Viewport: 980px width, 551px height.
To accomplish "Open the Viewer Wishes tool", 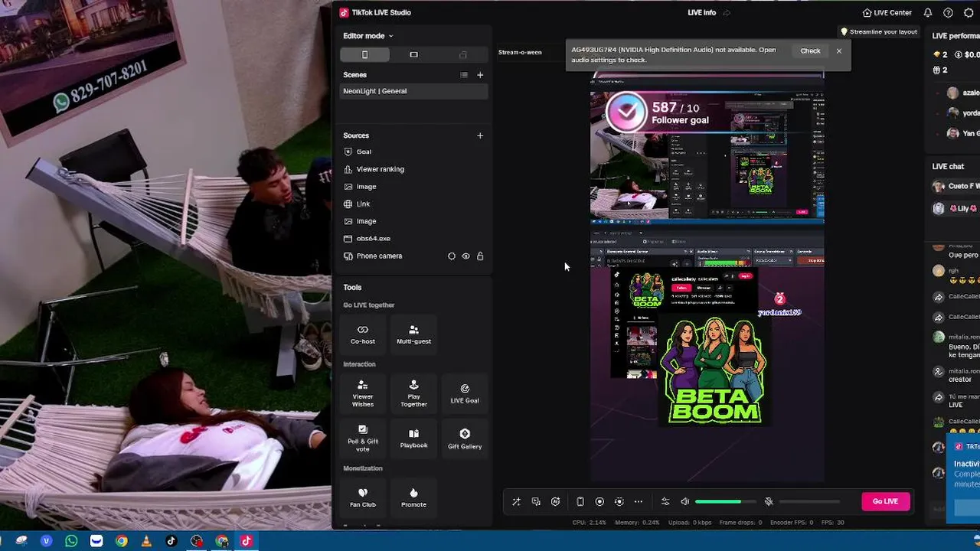I will (x=363, y=393).
